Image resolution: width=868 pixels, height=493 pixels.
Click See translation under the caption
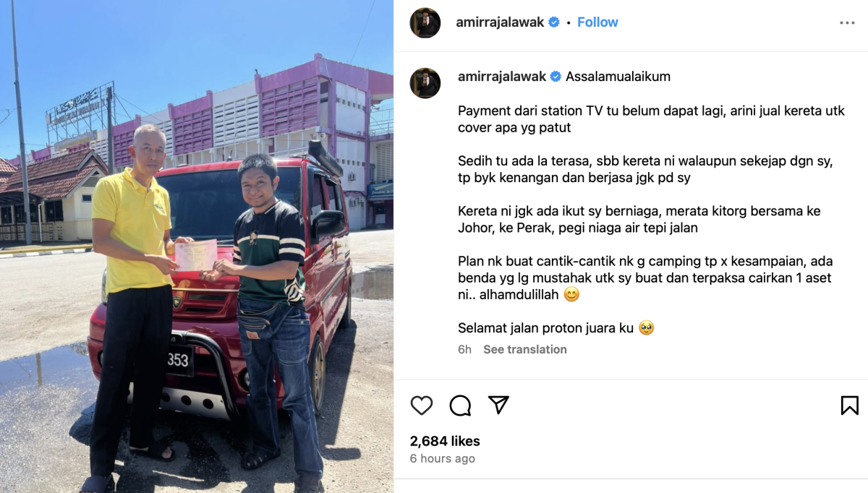coord(525,349)
